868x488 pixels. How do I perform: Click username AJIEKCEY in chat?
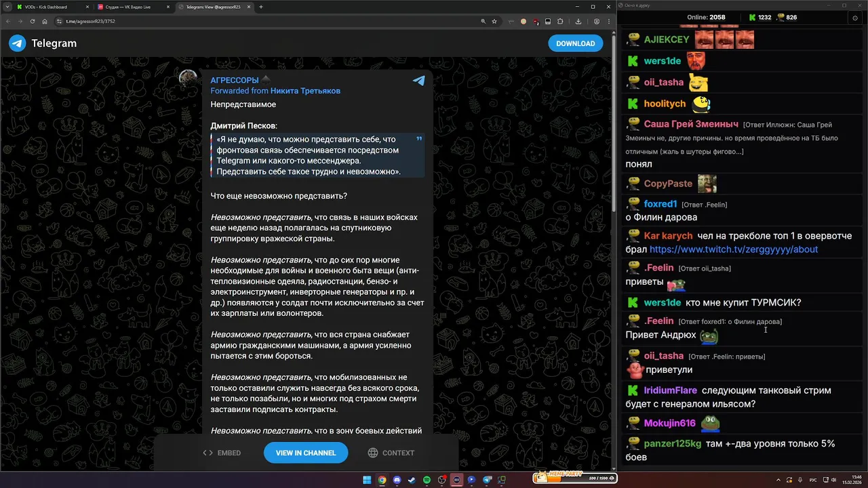coord(667,40)
